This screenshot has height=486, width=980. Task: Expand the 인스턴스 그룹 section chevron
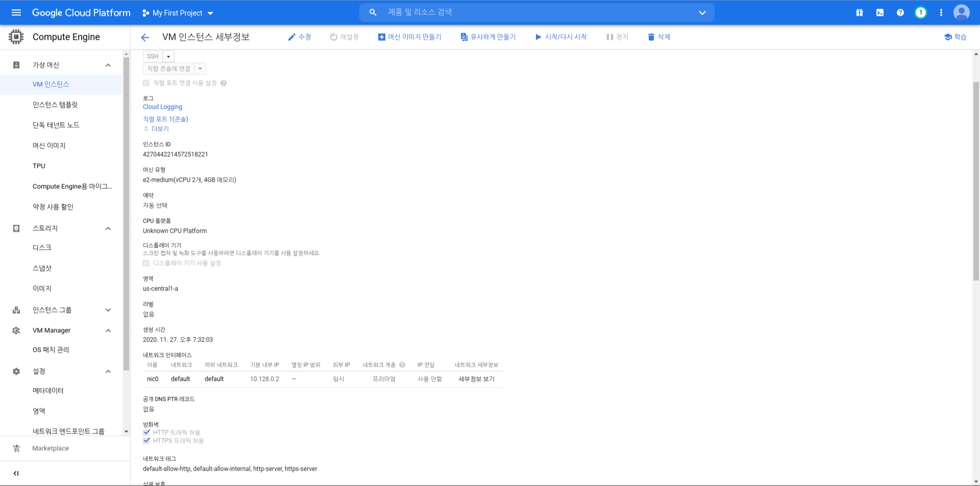108,310
